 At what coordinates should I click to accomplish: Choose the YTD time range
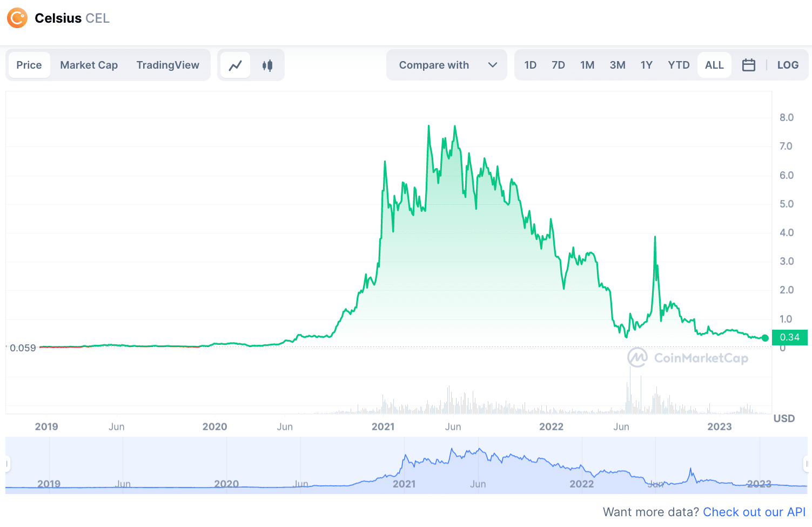[x=679, y=65]
